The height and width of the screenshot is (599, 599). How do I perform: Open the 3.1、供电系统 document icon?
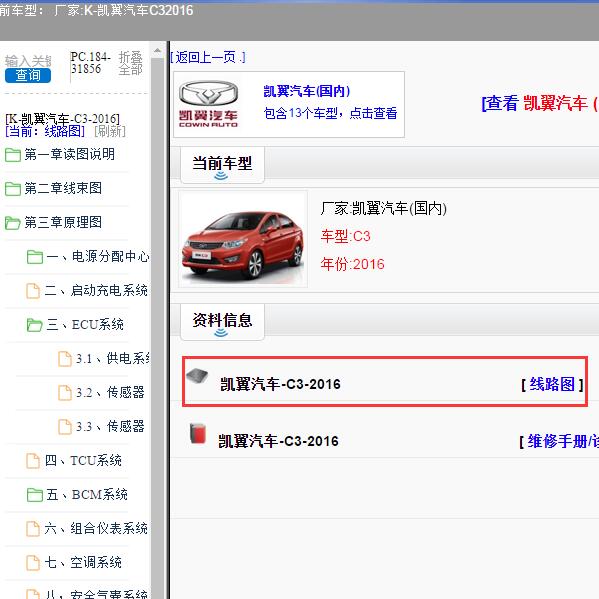click(x=65, y=359)
